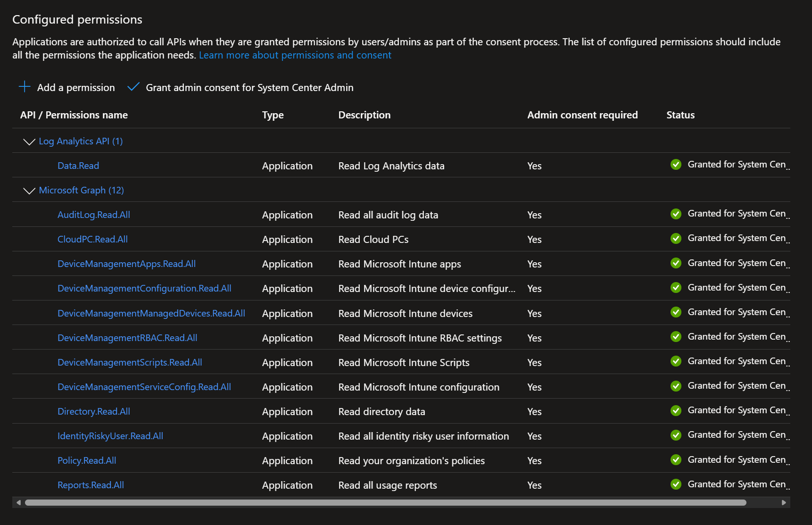Click the green status icon in the DeviceManagementConfiguration.Read.All row
The height and width of the screenshot is (525, 812).
[676, 287]
